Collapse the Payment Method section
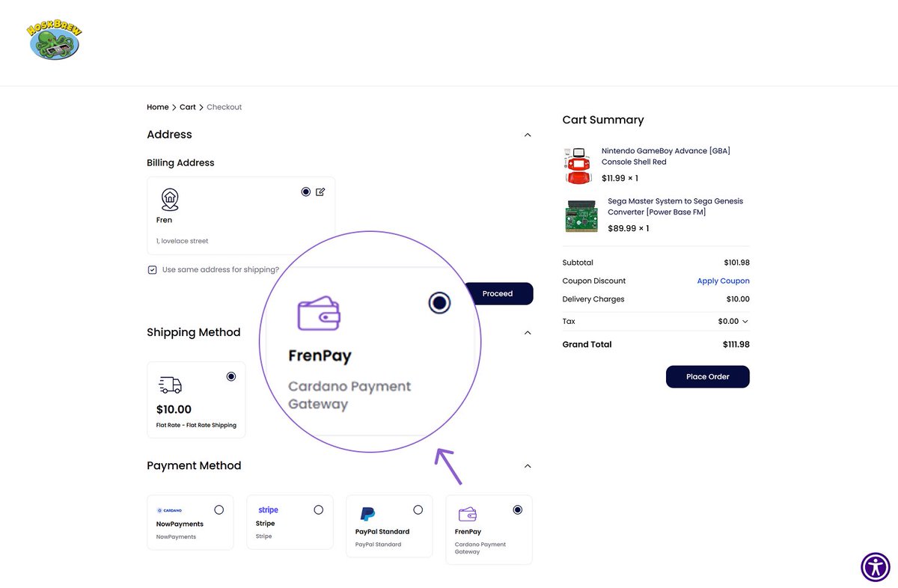This screenshot has height=588, width=898. [x=528, y=466]
